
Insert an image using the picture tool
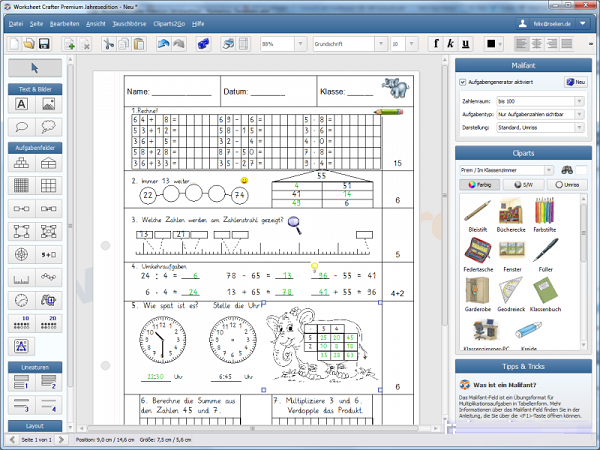click(x=47, y=105)
